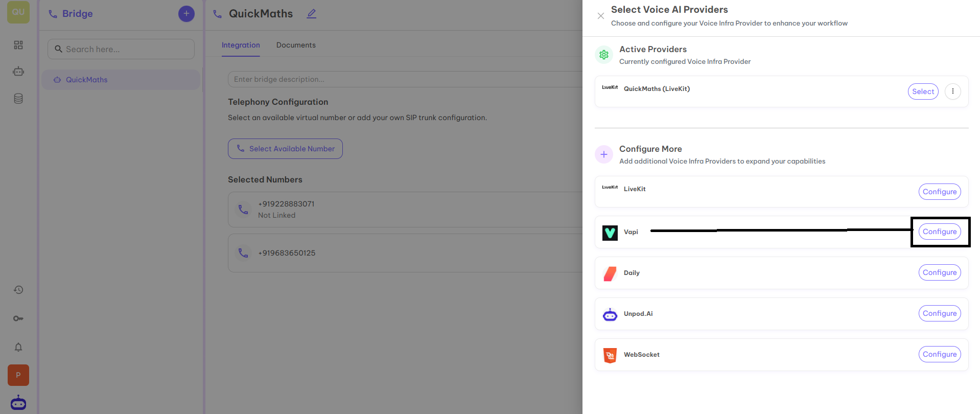Click the Bridge phone icon in header

(53, 14)
